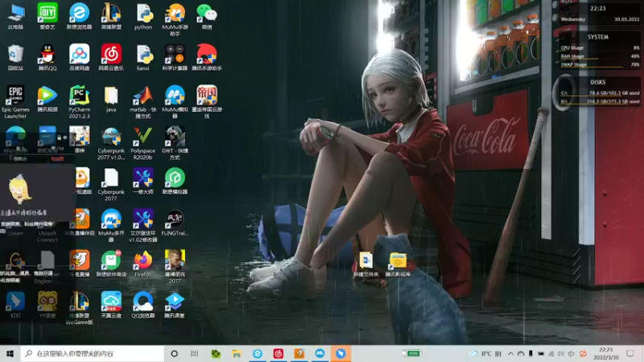Open the Cyberpunk 2077 white file shortcut
644x362 pixels.
click(111, 184)
